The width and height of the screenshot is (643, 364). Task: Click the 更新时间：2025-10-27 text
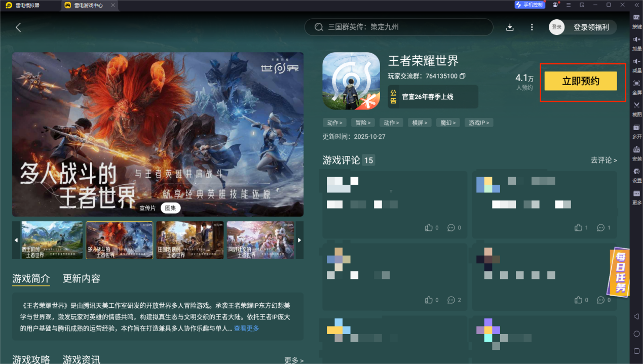[x=354, y=137]
